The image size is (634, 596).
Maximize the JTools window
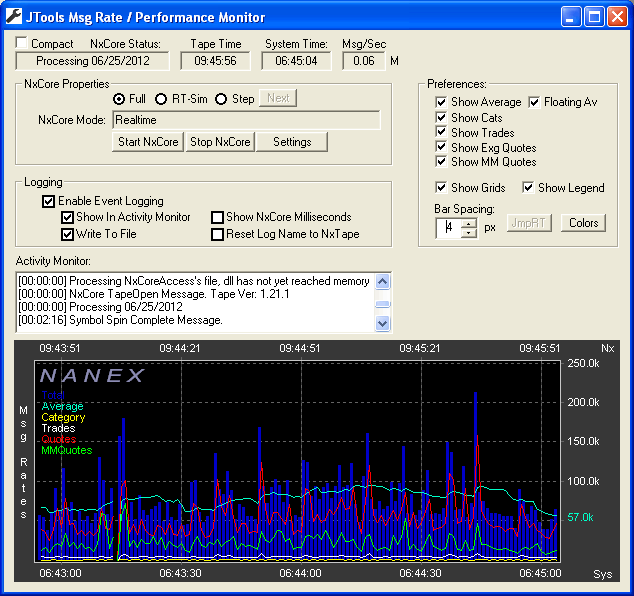pyautogui.click(x=594, y=17)
